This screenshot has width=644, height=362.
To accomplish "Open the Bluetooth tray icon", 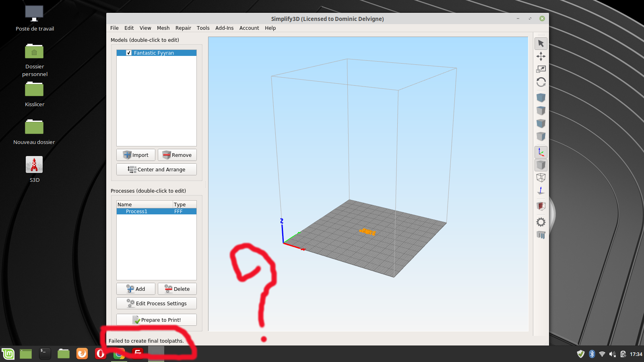I will (592, 354).
